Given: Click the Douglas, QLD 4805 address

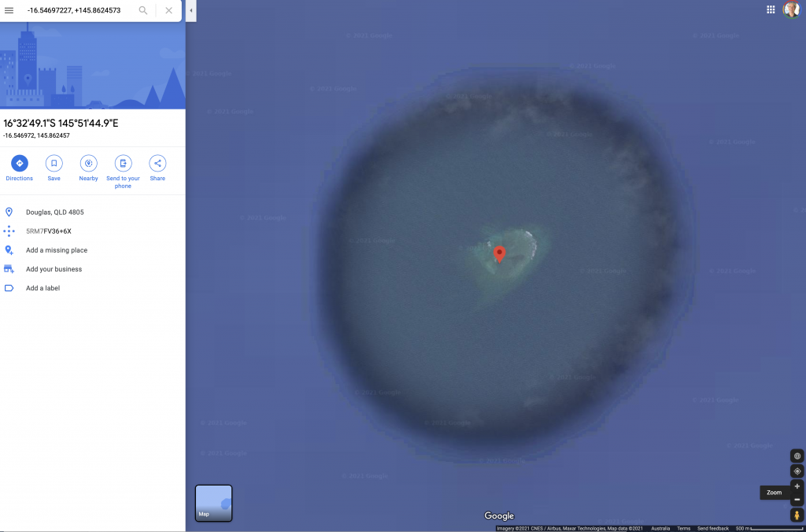Looking at the screenshot, I should tap(55, 212).
